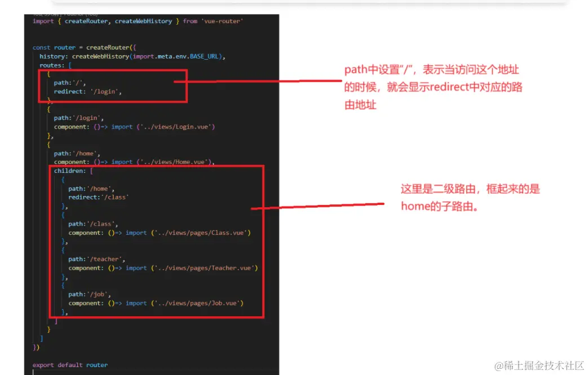Select the Home.vue component import line
Image resolution: width=588 pixels, height=375 pixels.
coord(134,162)
